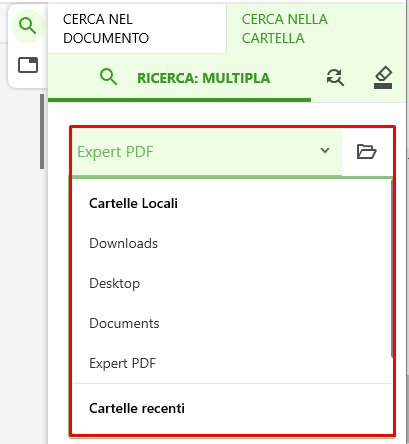The height and width of the screenshot is (444, 409).
Task: Click magnifier icon beside RICERCA: MULTIPLA
Action: (x=108, y=77)
